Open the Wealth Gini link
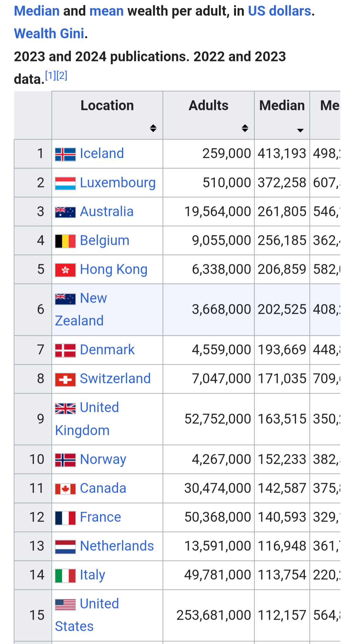Viewport: 354px width, 644px height. pyautogui.click(x=49, y=33)
